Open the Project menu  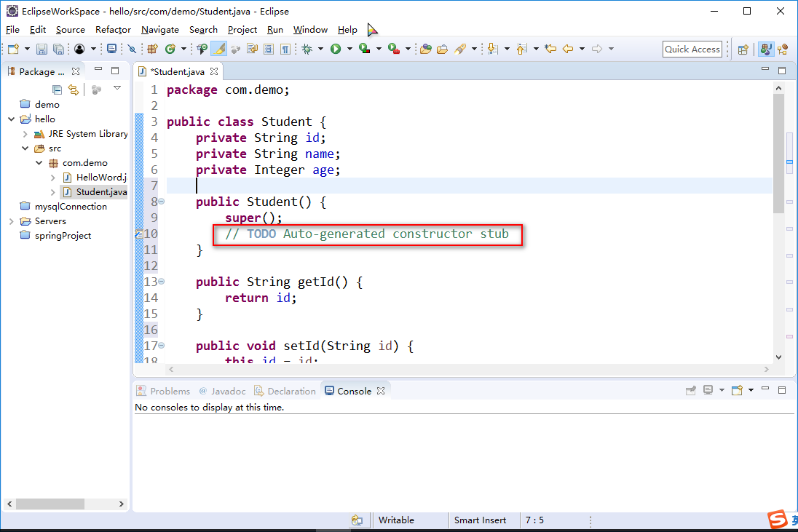click(x=242, y=30)
